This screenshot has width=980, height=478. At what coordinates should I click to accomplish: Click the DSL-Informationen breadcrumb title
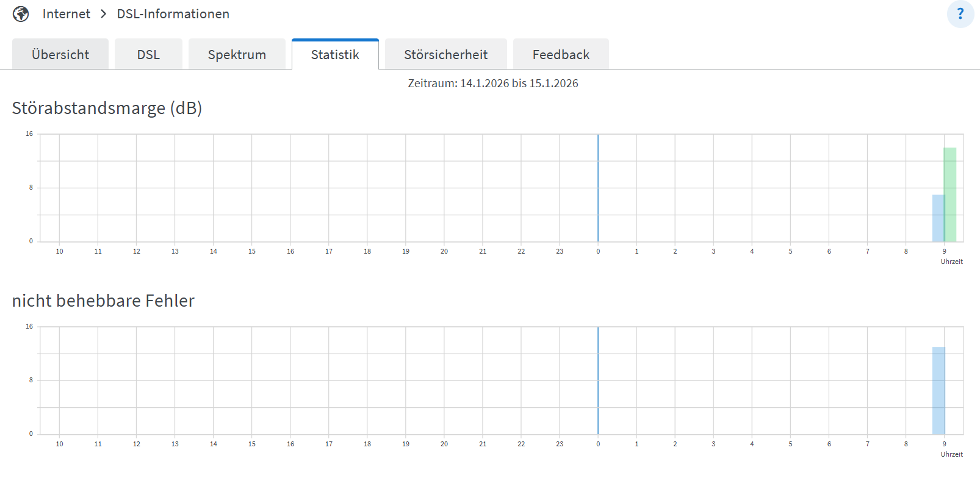(173, 14)
